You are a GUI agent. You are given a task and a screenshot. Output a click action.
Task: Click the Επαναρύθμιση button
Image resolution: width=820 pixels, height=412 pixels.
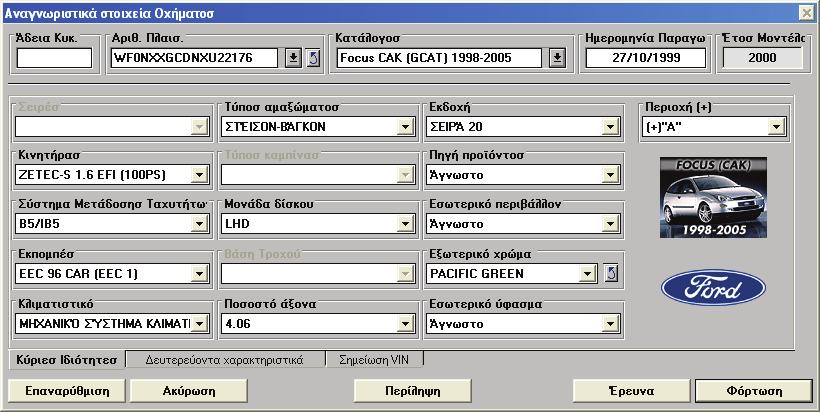click(x=67, y=391)
